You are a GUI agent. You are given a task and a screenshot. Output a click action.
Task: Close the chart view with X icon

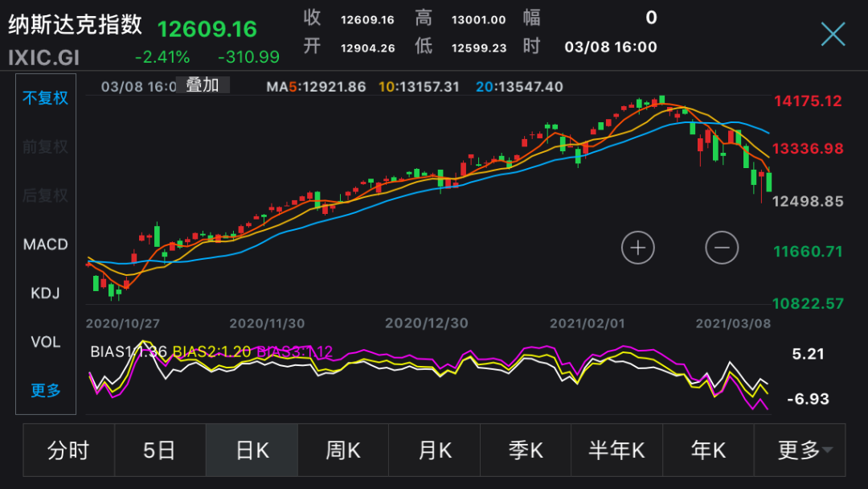[833, 35]
